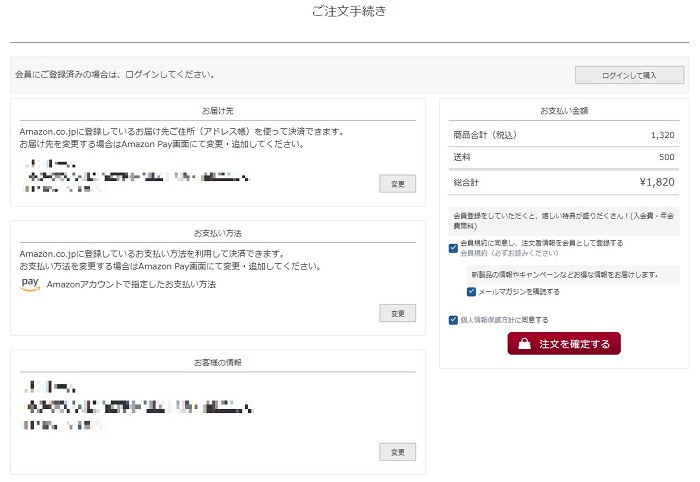The height and width of the screenshot is (482, 700).
Task: Confirm the order with 注文を確定する
Action: pos(564,344)
